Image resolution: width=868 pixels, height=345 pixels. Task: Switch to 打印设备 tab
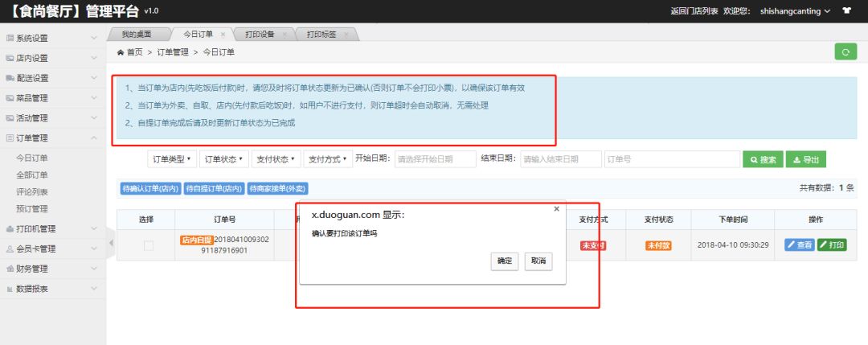(260, 35)
